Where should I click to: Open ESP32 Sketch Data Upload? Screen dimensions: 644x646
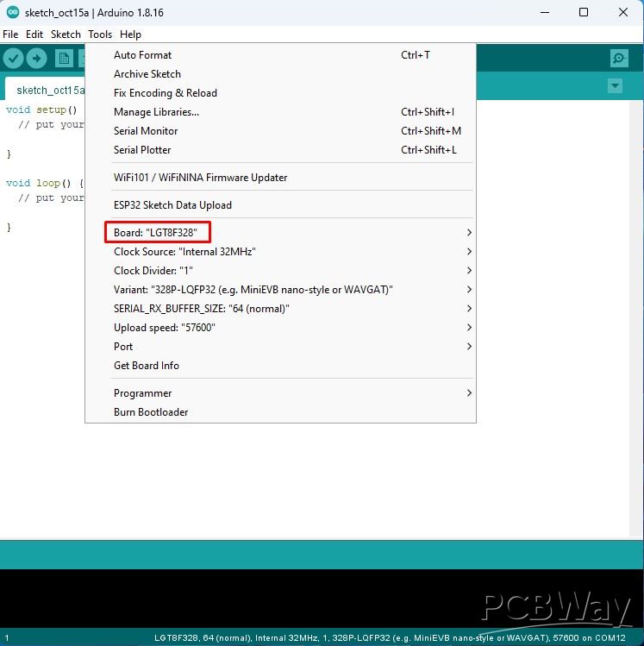(x=172, y=205)
